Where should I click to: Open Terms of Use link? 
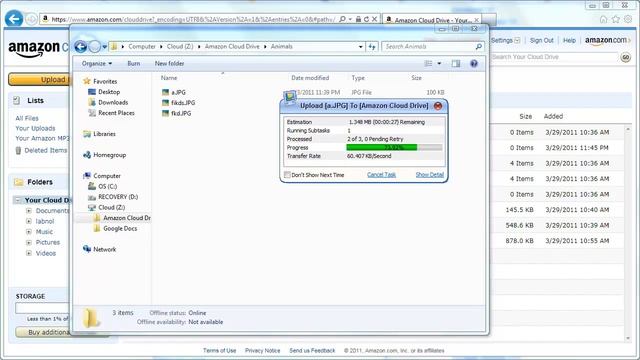(219, 351)
